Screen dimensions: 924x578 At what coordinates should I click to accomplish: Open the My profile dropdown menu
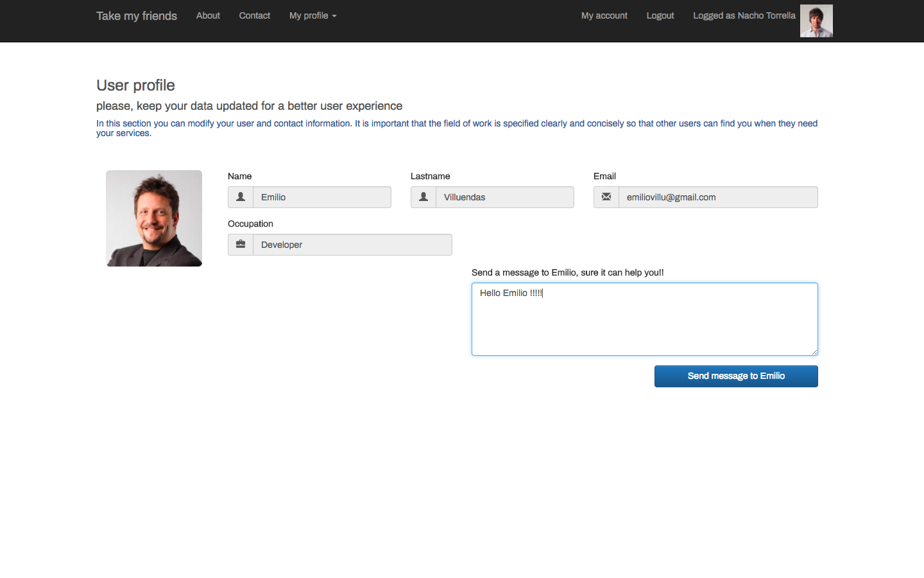pos(313,15)
